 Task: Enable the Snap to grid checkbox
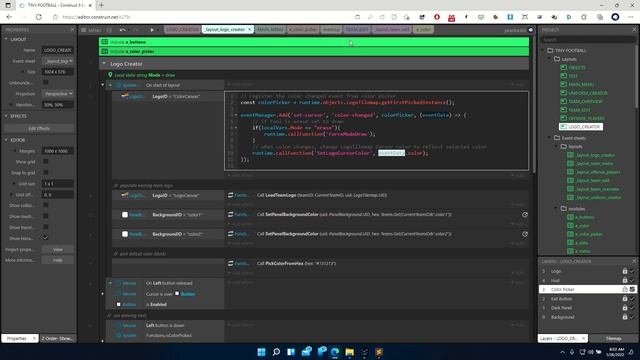tap(46, 173)
